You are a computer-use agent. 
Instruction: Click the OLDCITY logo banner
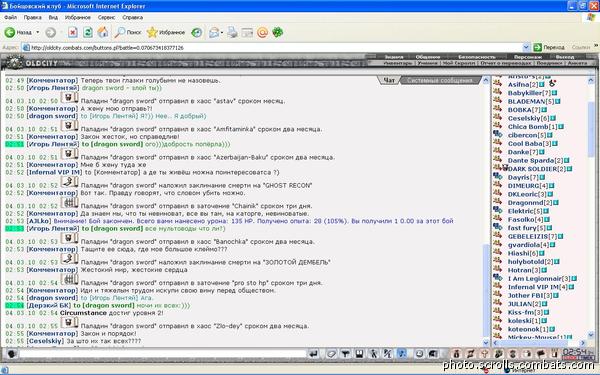click(31, 63)
